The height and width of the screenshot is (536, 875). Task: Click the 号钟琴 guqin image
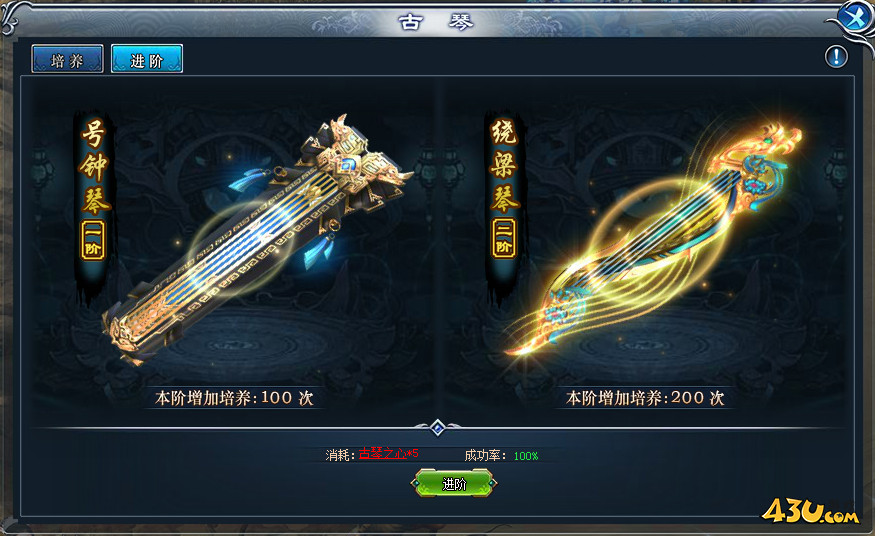click(258, 240)
